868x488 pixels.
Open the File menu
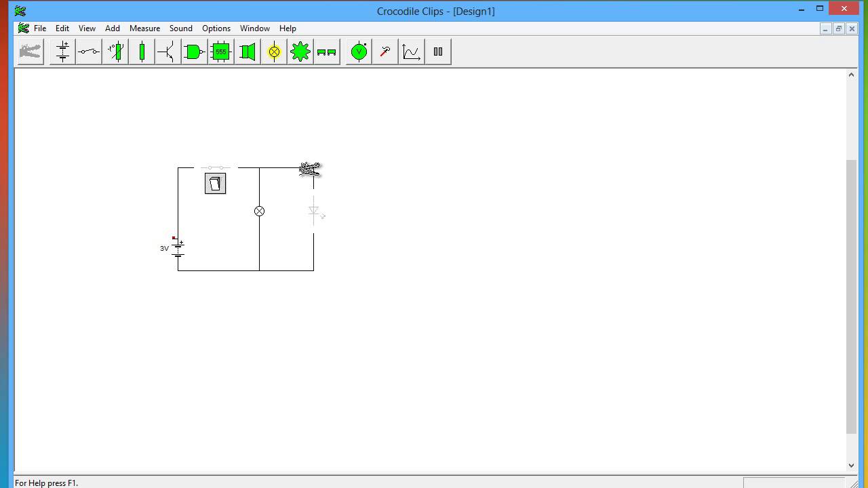40,28
